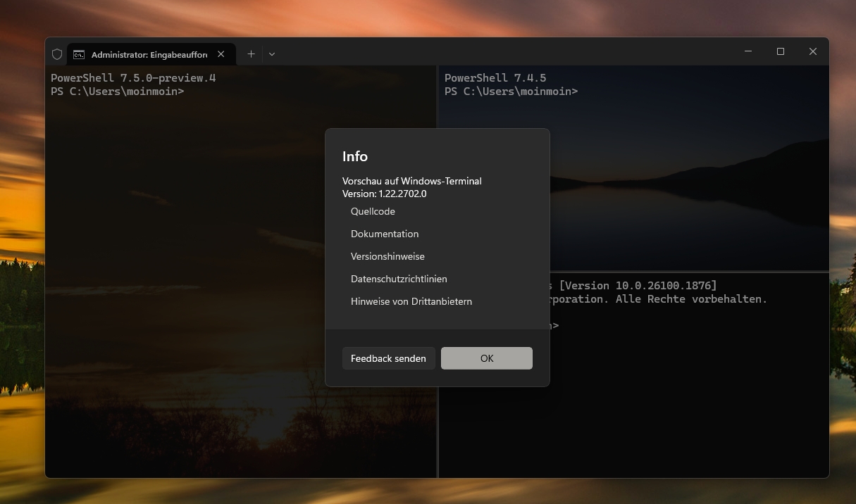Click the PowerShell 7.5.0-preview.4 pane prompt

pyautogui.click(x=118, y=92)
